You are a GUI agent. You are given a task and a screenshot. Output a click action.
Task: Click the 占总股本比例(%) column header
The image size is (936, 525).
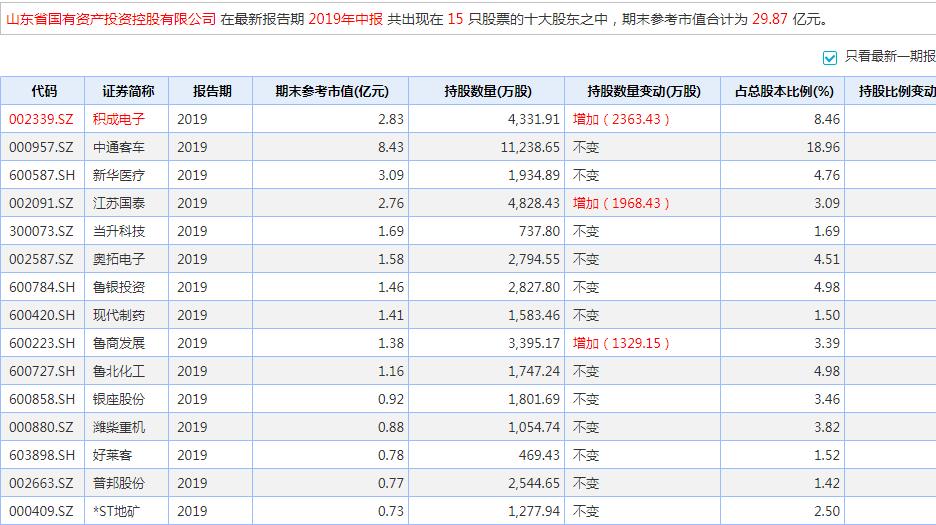tap(783, 91)
